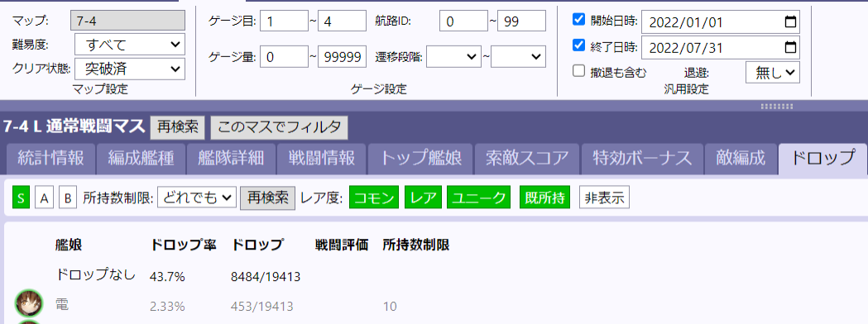Viewport: 868px width, 324px height.
Task: Click the ゲージ量 minimum field
Action: 284,56
